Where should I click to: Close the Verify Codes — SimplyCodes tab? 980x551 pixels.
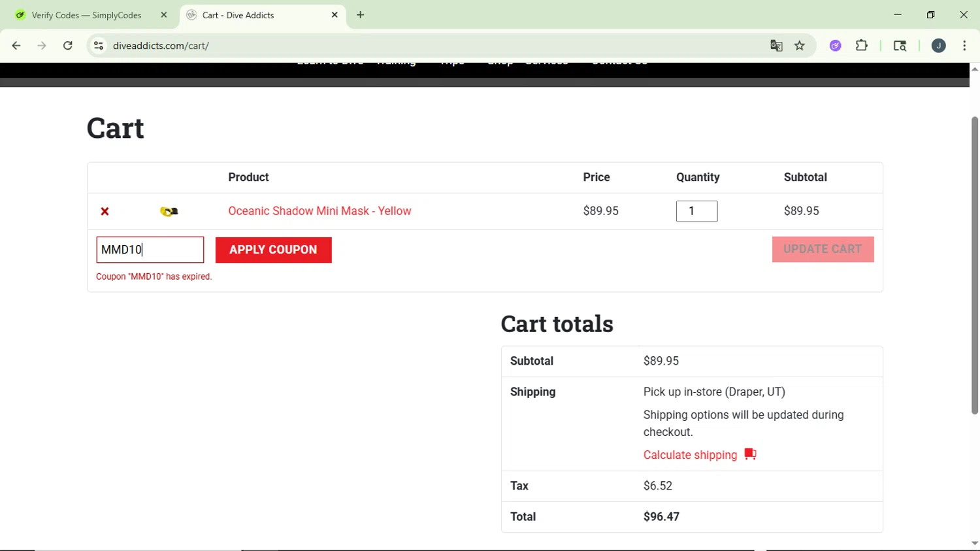click(x=164, y=15)
